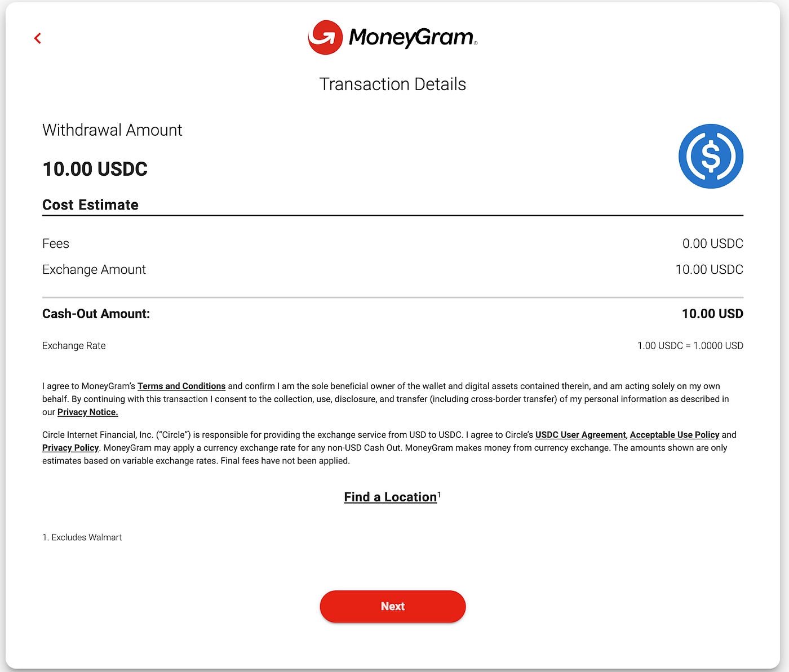Click the blue USDC coin icon
789x672 pixels.
[711, 156]
